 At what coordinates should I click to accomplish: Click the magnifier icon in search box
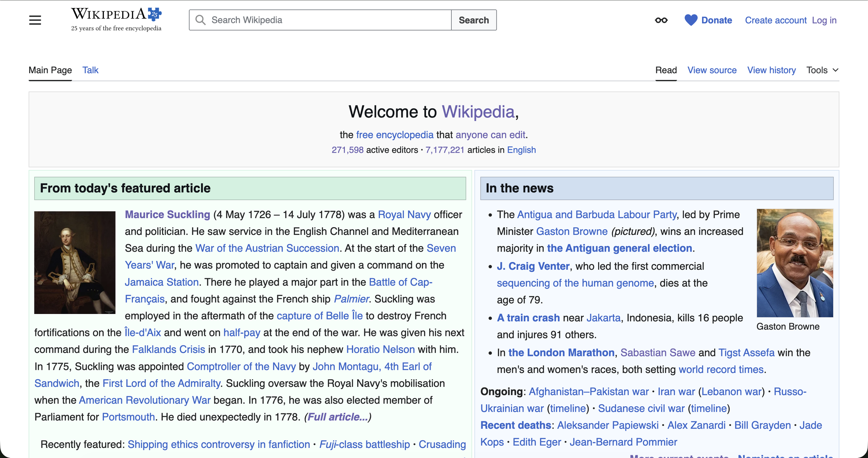[200, 20]
